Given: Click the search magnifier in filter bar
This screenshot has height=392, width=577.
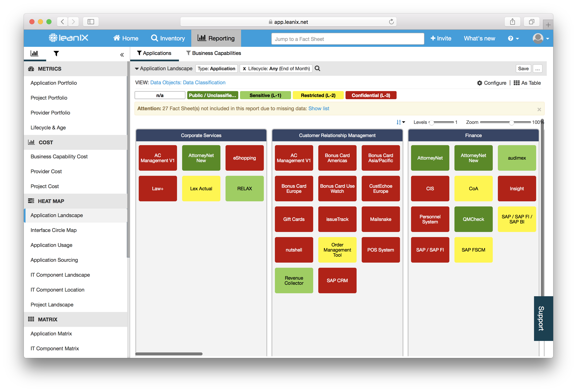Looking at the screenshot, I should click(x=317, y=68).
